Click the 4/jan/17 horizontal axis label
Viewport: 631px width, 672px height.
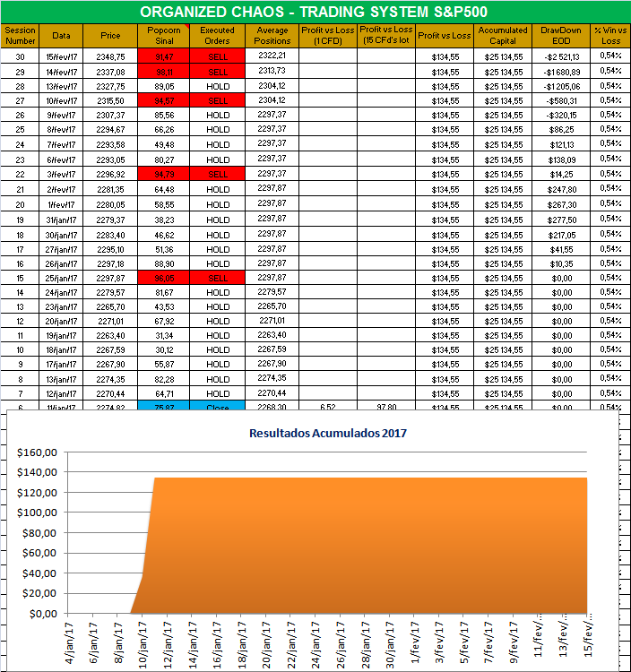coord(69,644)
